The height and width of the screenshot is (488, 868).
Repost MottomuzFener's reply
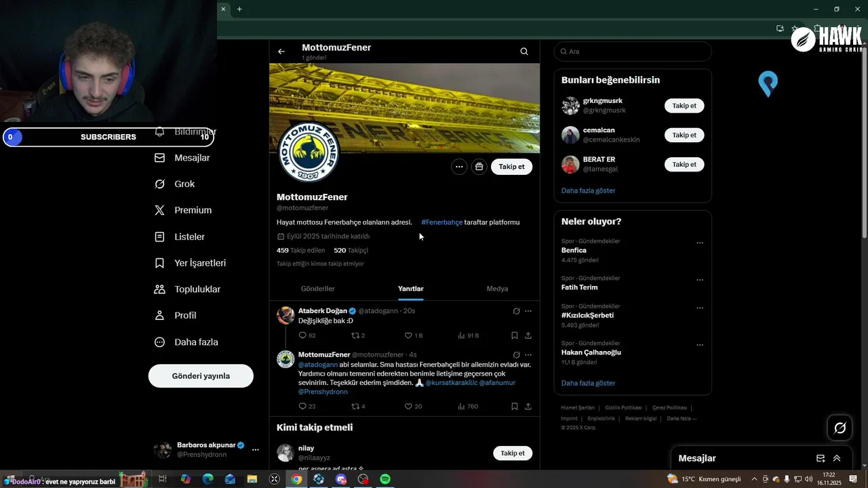[x=358, y=407]
